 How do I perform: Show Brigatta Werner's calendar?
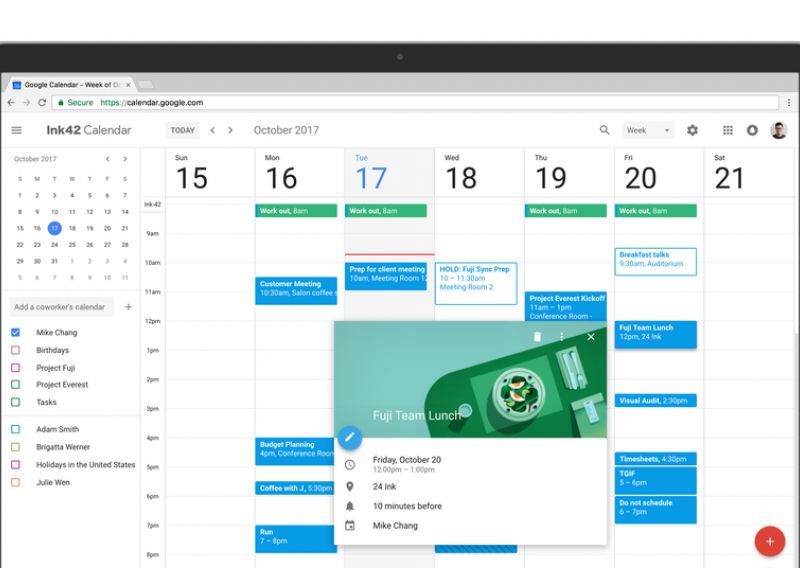coord(15,447)
